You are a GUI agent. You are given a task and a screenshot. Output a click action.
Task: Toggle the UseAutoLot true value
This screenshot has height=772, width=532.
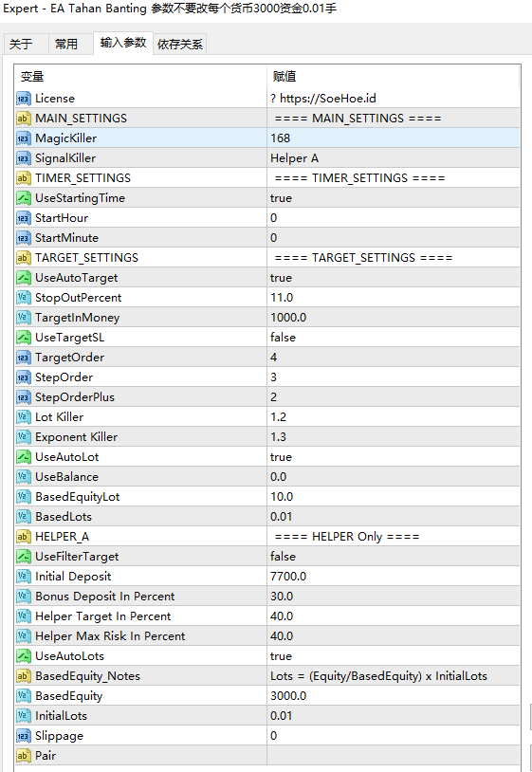393,457
